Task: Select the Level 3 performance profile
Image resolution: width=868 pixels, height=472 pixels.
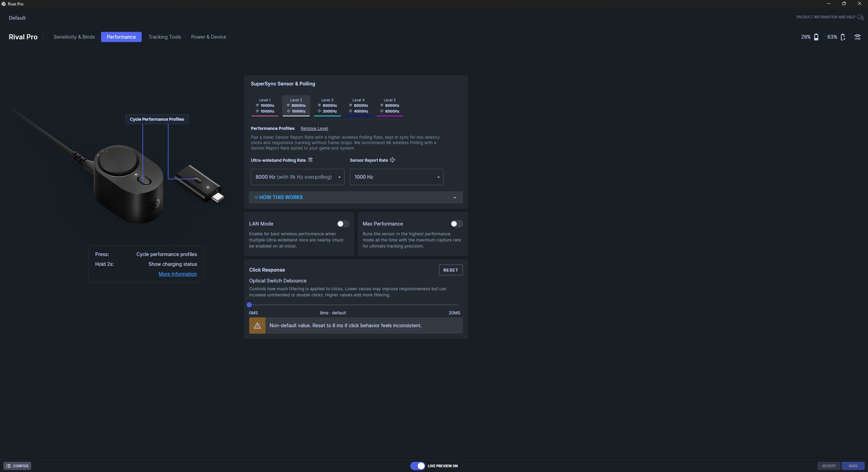Action: tap(327, 106)
